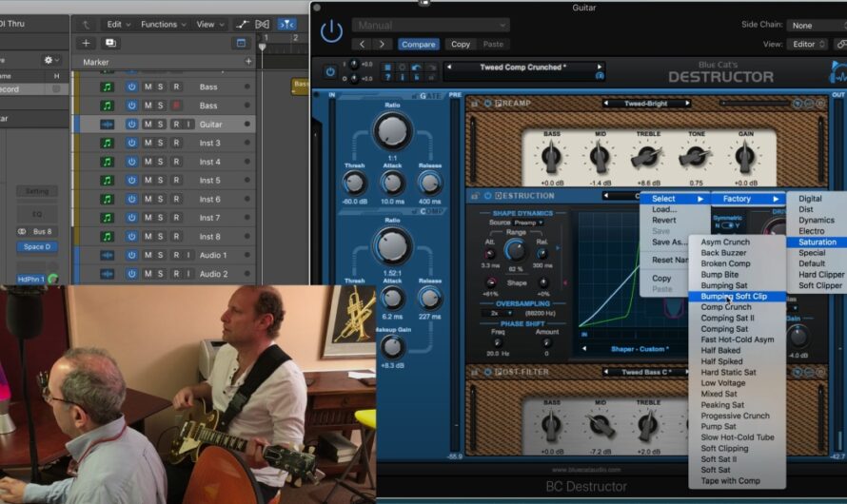Mute the Guitar track
Viewport: 847px width, 504px height.
[x=148, y=125]
